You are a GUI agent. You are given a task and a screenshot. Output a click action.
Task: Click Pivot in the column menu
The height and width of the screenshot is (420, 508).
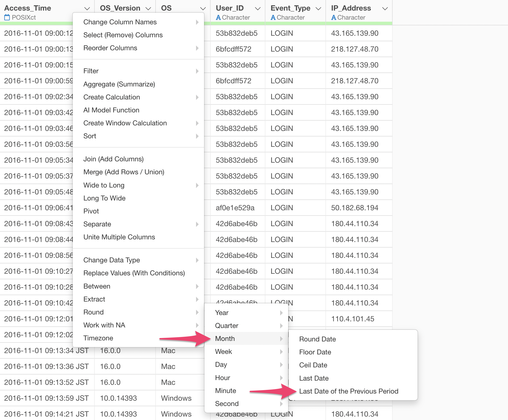(91, 211)
